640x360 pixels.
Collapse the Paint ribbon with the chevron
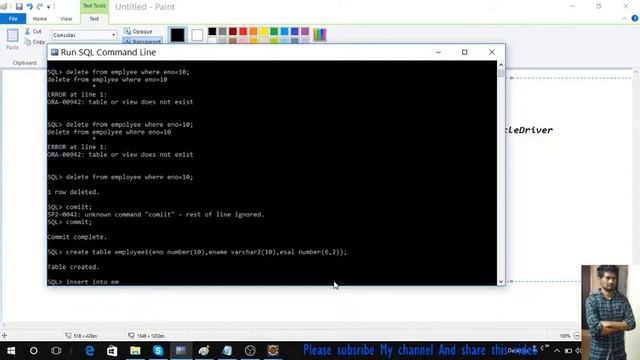[624, 18]
